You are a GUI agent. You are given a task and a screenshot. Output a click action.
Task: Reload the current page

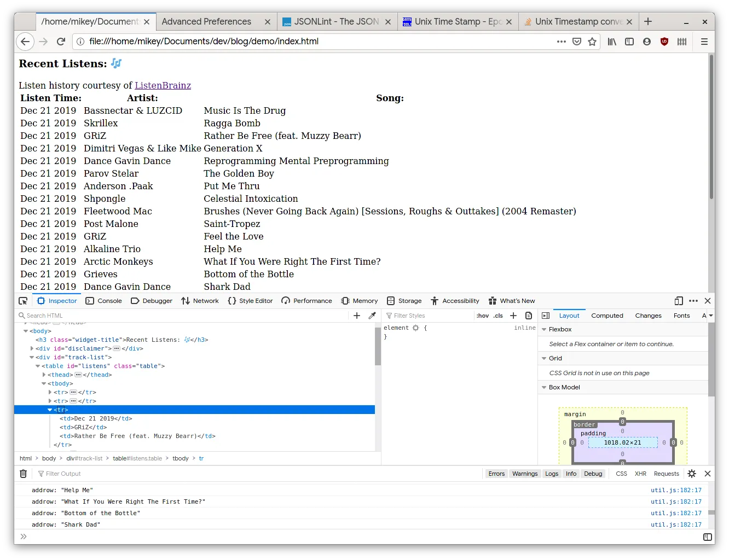pyautogui.click(x=61, y=42)
